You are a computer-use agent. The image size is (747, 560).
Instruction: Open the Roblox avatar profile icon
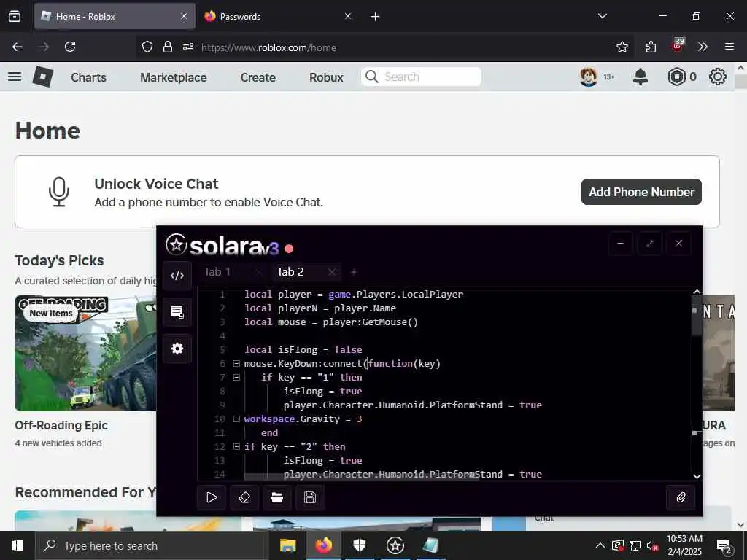click(x=589, y=77)
